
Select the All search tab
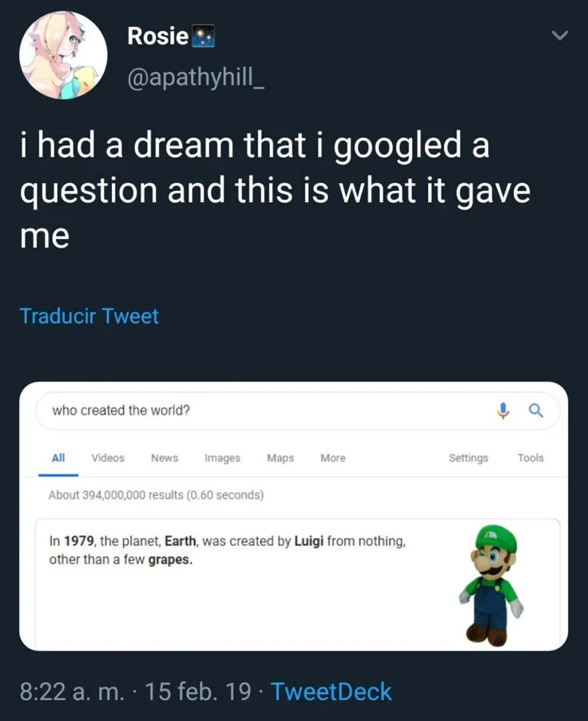click(x=58, y=458)
